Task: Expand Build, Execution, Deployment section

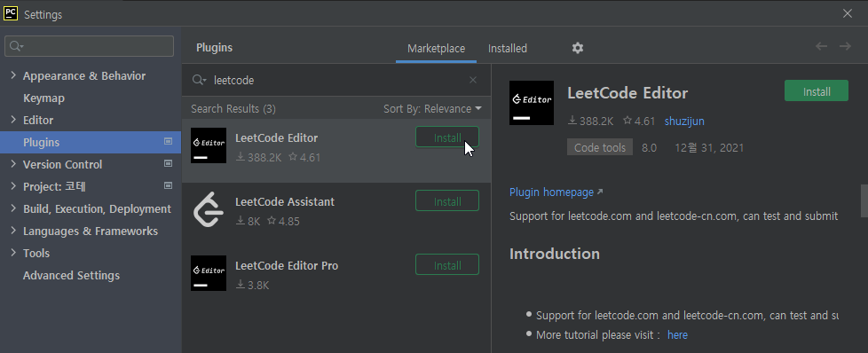Action: pos(13,208)
